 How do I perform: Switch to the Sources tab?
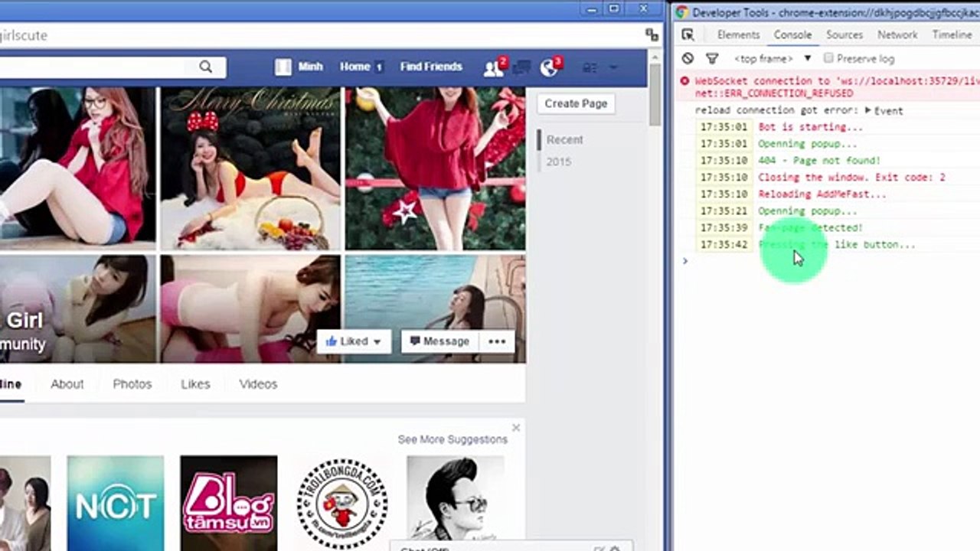(x=844, y=34)
